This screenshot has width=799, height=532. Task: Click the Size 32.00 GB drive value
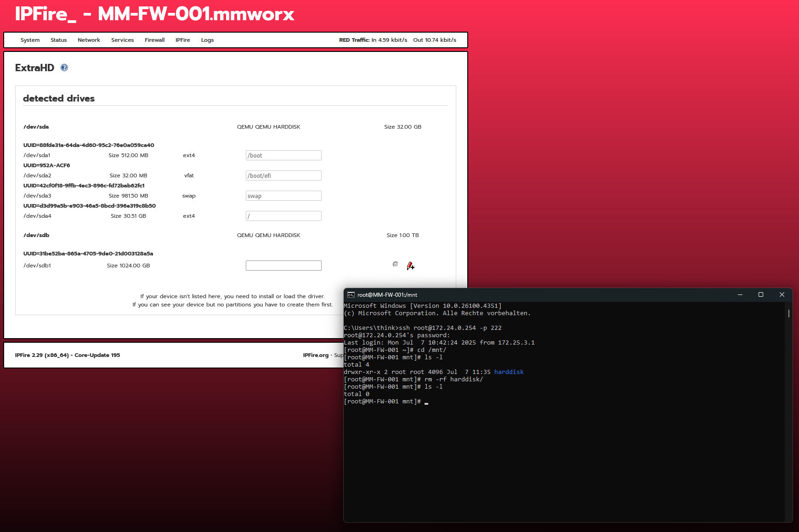click(402, 127)
